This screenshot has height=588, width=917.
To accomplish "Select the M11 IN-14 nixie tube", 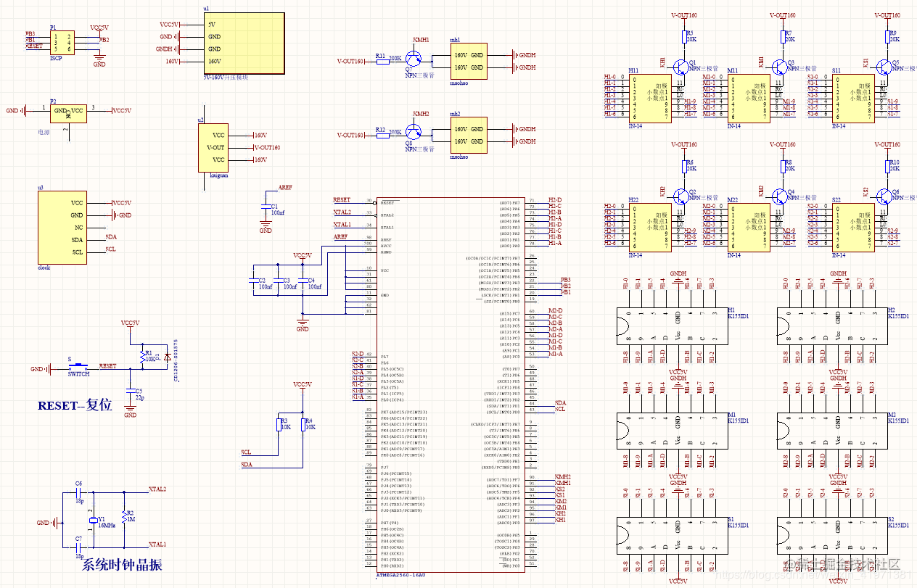I will coord(749,97).
